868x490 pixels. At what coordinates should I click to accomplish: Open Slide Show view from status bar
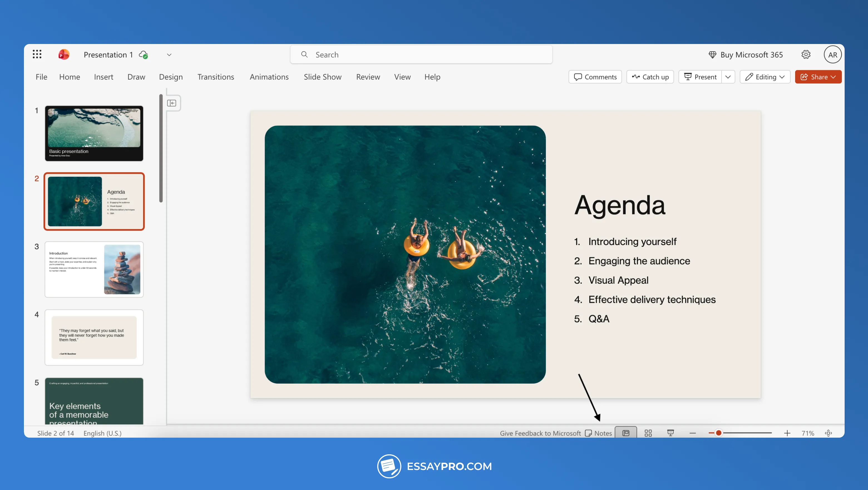click(670, 433)
